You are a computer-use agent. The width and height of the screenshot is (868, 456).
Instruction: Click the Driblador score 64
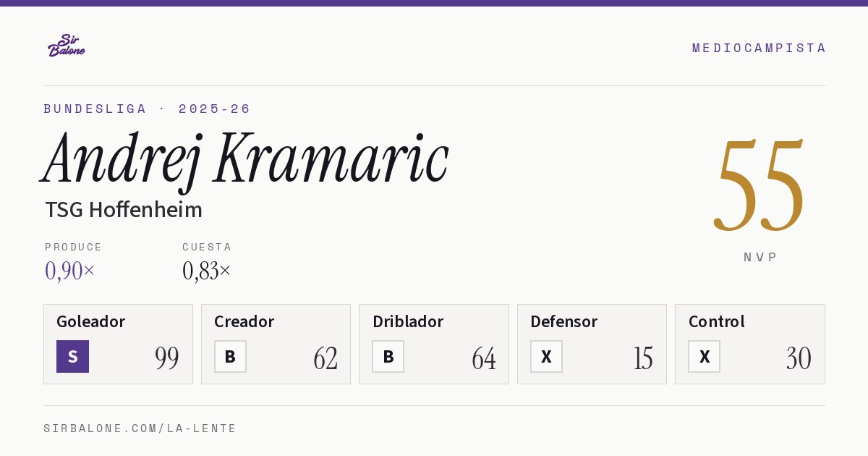[x=484, y=358]
